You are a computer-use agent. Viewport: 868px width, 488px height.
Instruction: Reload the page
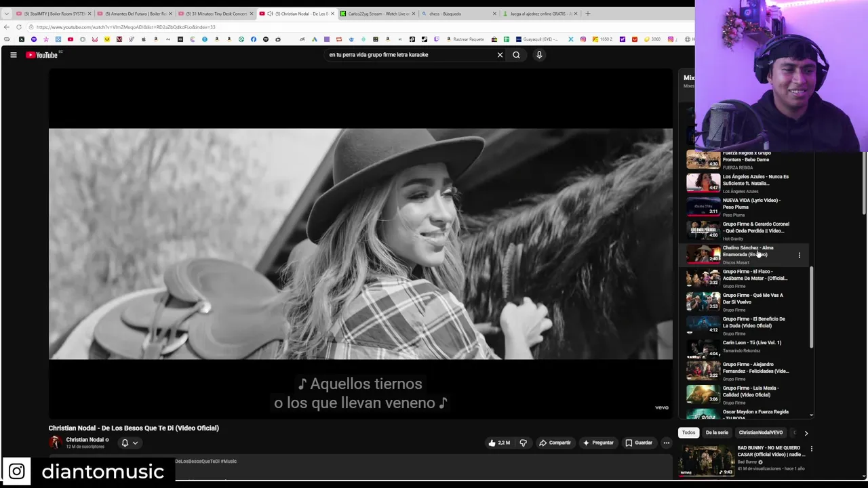tap(19, 27)
